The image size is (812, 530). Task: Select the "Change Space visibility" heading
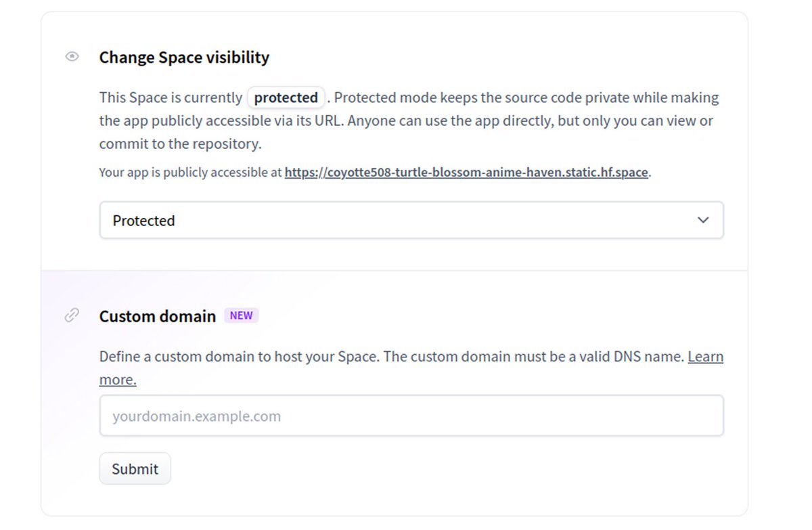(x=184, y=58)
